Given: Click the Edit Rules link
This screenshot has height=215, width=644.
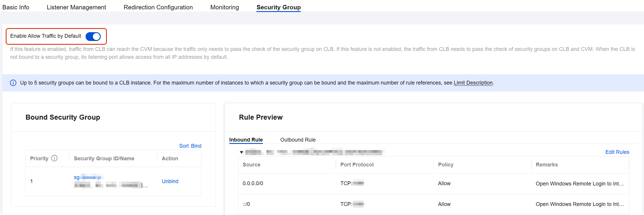Looking at the screenshot, I should (x=617, y=152).
